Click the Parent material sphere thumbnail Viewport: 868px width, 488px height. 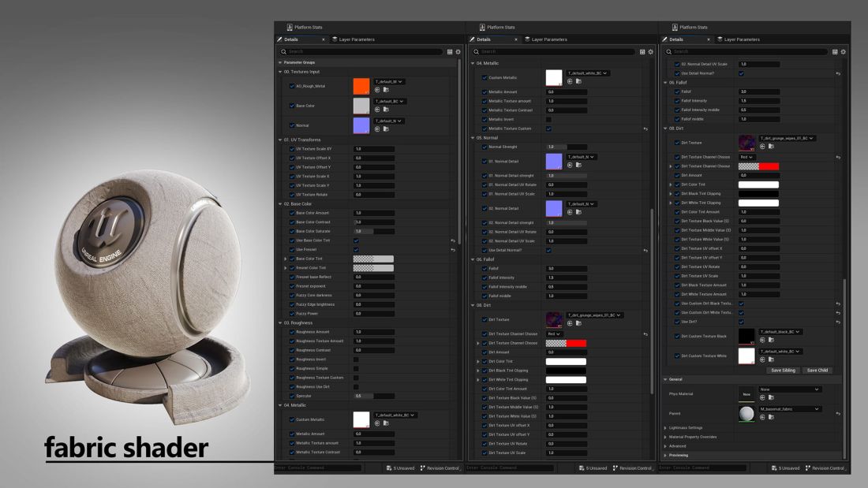746,413
